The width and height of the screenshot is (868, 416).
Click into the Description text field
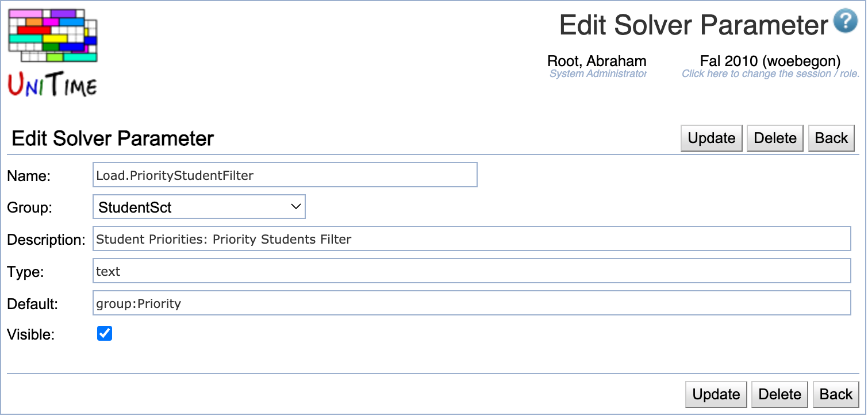pyautogui.click(x=471, y=239)
